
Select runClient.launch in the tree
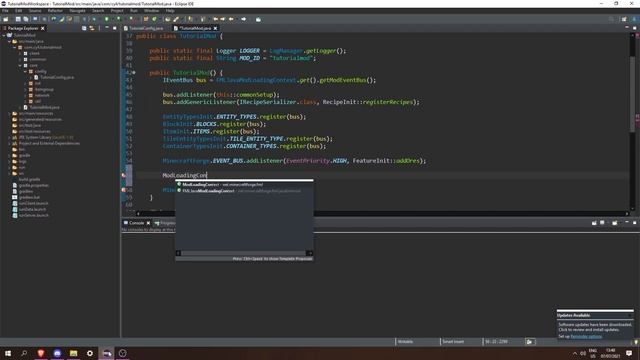(x=33, y=203)
